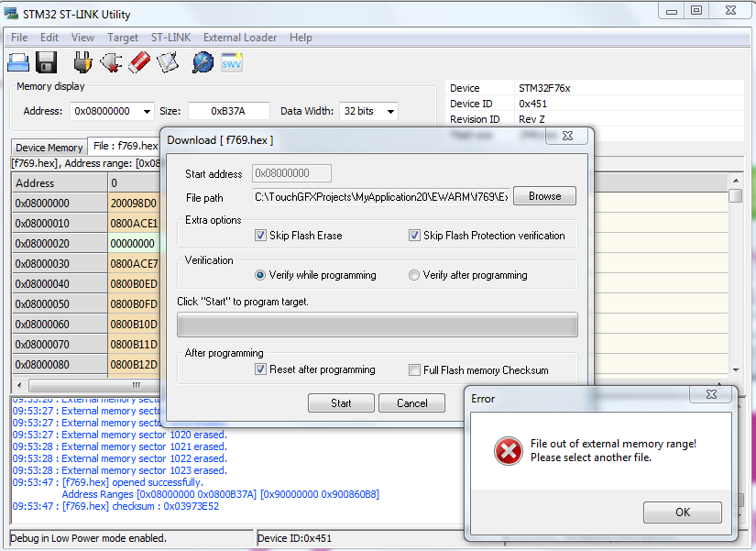
Task: Open the SWV viewer icon
Action: pos(232,62)
